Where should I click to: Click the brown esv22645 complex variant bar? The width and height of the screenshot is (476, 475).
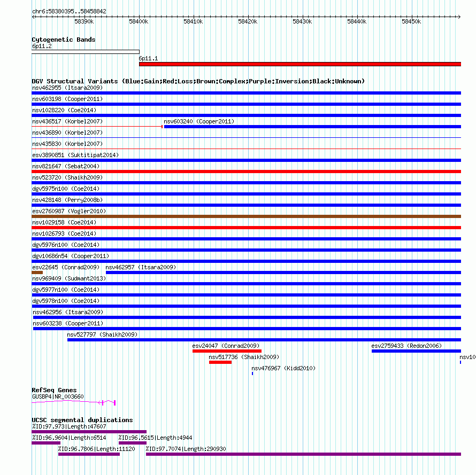click(37, 272)
